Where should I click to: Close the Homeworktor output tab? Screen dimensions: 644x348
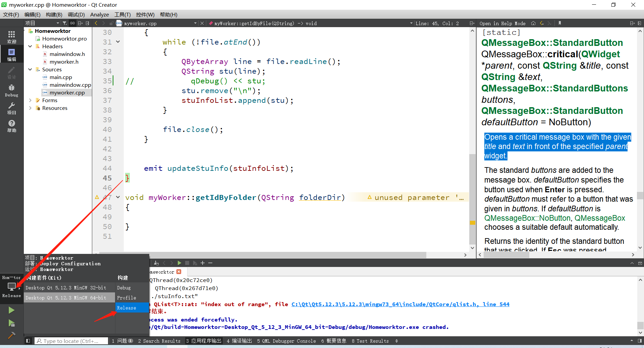(179, 272)
